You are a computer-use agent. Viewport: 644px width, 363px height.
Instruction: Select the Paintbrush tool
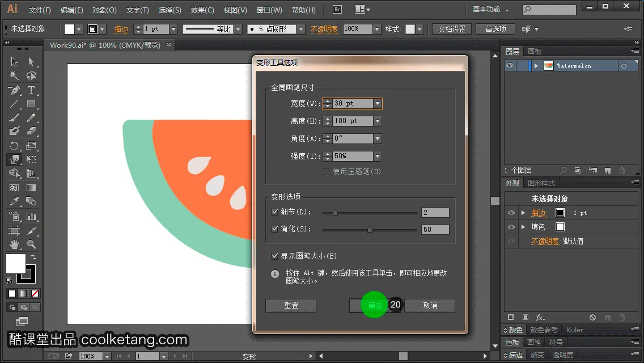(x=14, y=118)
